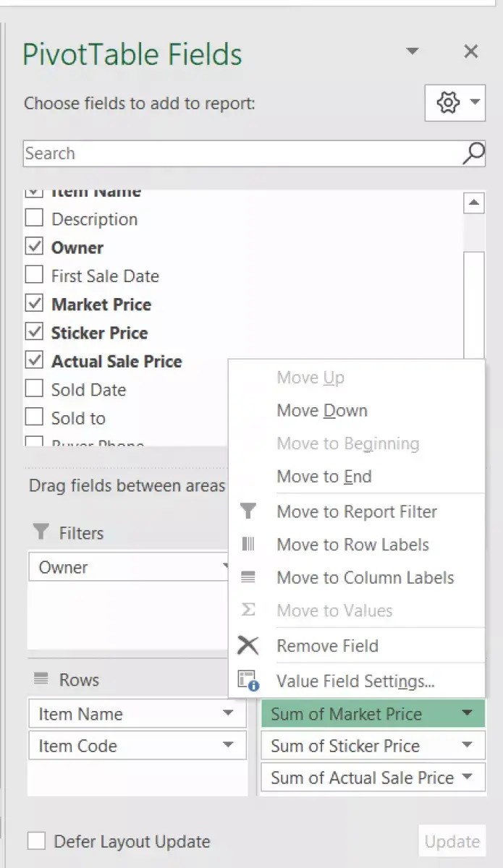Check the Defer Layout Update option
Screen dimensions: 503x868
33,841
